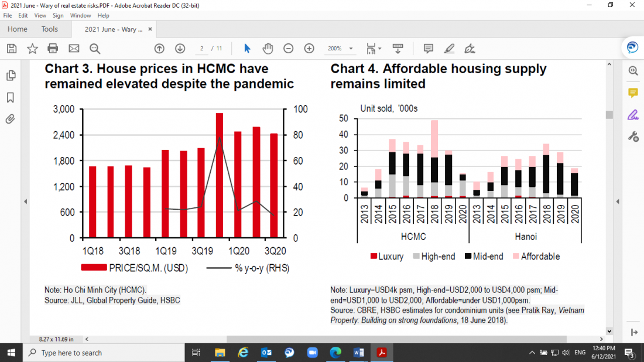644x362 pixels.
Task: Send the file by email envelope icon
Action: (74, 49)
